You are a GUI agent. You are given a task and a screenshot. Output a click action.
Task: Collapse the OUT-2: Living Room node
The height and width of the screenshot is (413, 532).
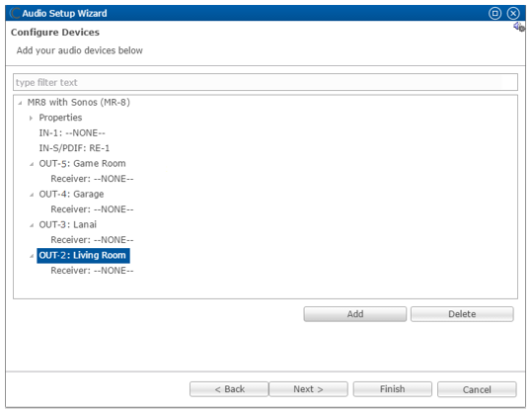pos(32,256)
